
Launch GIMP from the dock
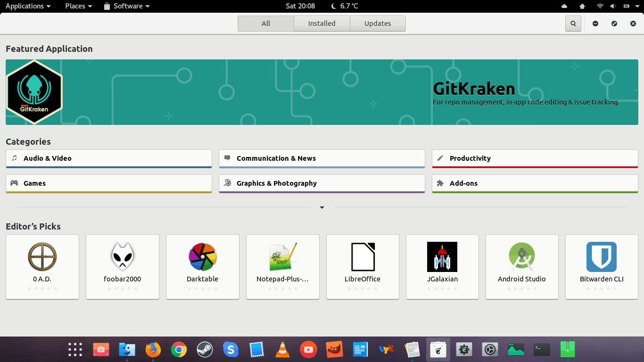(x=334, y=349)
